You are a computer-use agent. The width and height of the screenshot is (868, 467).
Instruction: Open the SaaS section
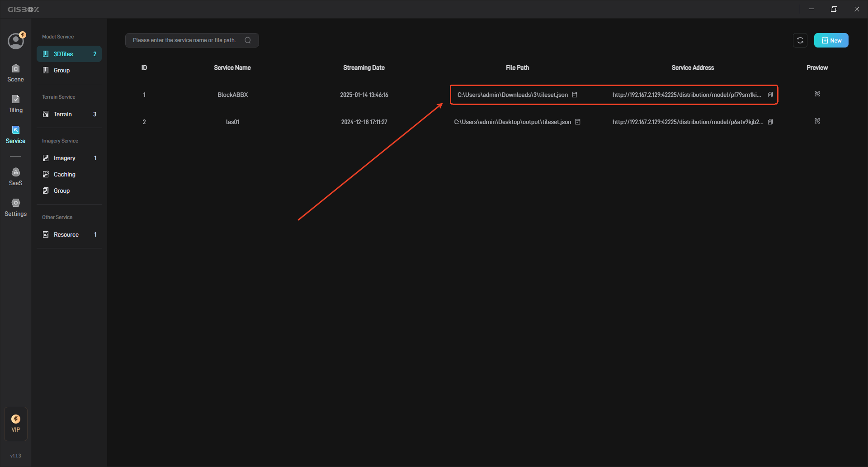pos(15,177)
